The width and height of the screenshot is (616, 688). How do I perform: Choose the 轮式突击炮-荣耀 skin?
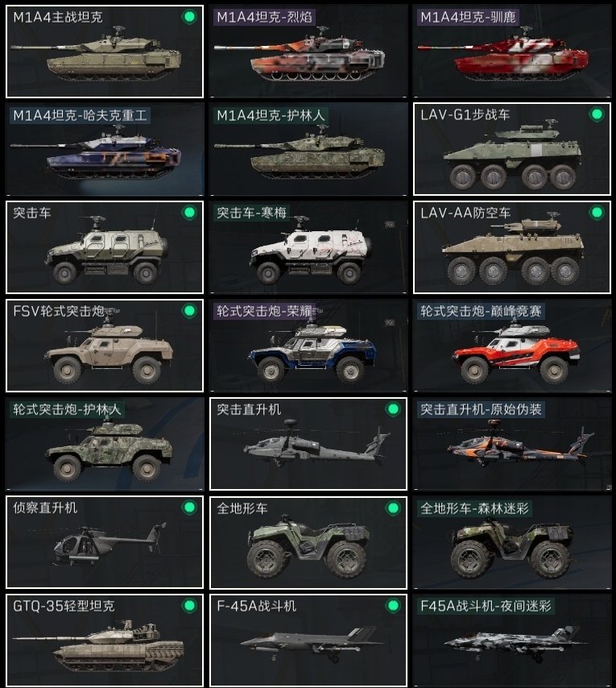click(308, 346)
